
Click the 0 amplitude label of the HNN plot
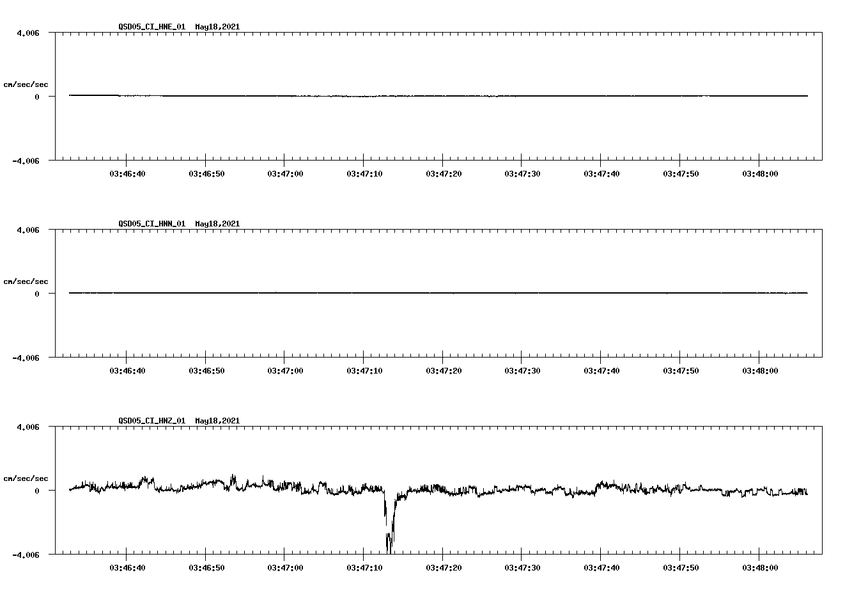pyautogui.click(x=37, y=293)
